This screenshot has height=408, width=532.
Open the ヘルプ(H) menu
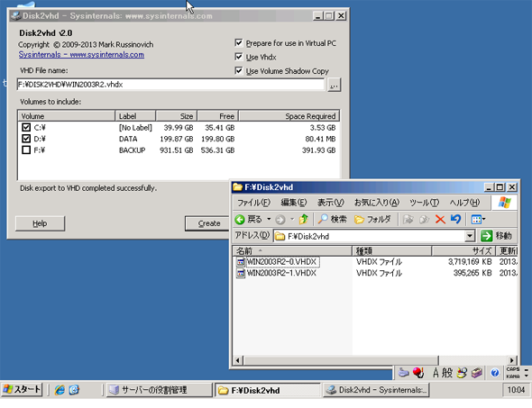point(464,203)
